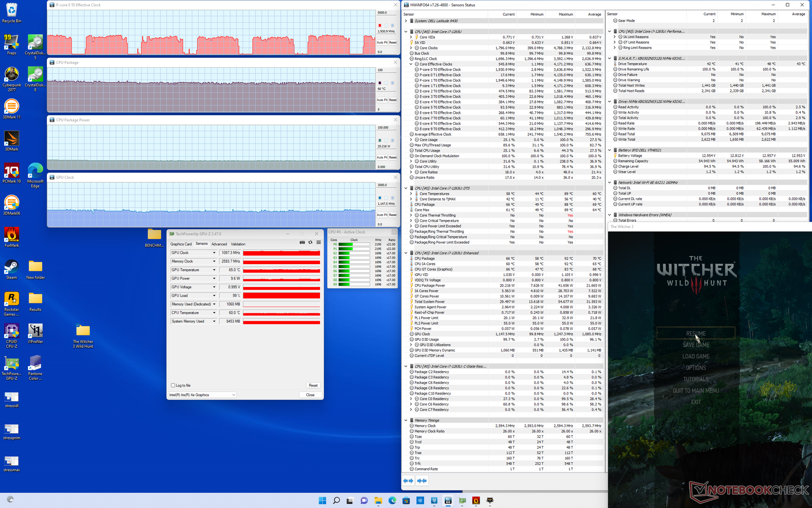Image resolution: width=812 pixels, height=508 pixels.
Task: Select The Witcher 3 Wild Hunt folder
Action: click(83, 336)
